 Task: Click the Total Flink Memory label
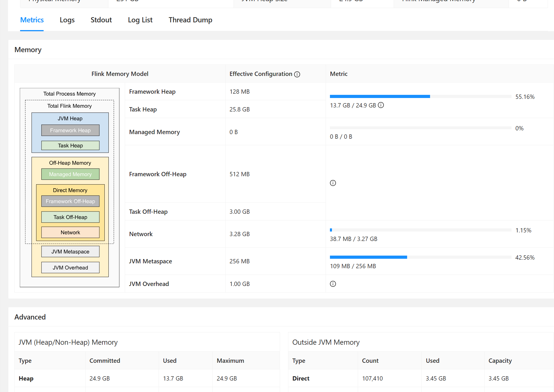click(69, 106)
